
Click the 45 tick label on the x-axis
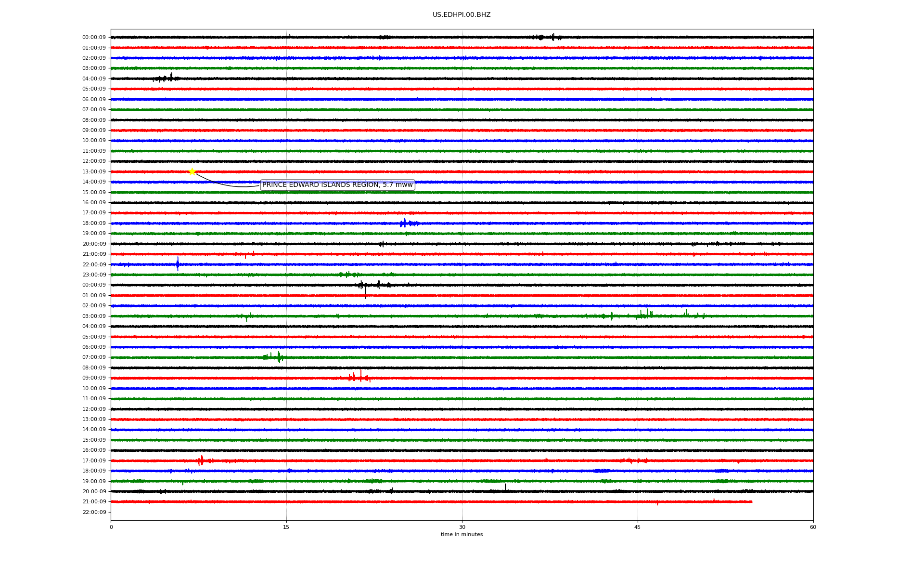coord(638,527)
